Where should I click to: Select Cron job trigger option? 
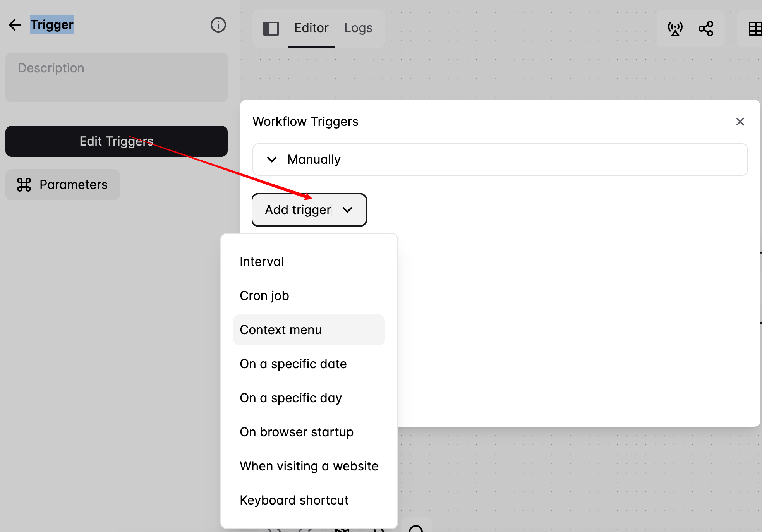click(x=264, y=296)
